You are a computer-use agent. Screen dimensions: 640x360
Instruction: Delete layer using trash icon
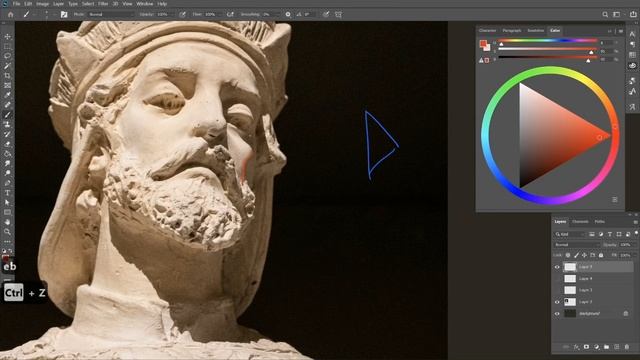627,347
